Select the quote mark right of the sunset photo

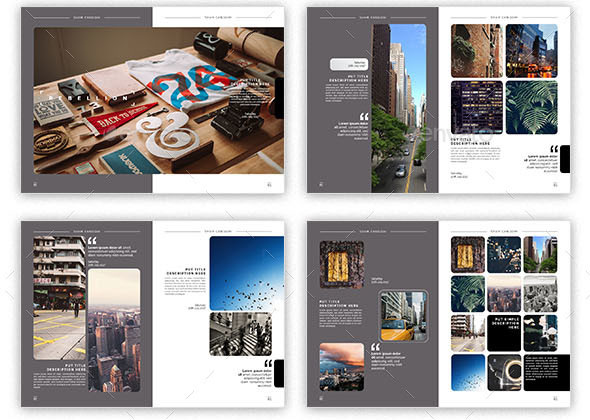pos(375,347)
